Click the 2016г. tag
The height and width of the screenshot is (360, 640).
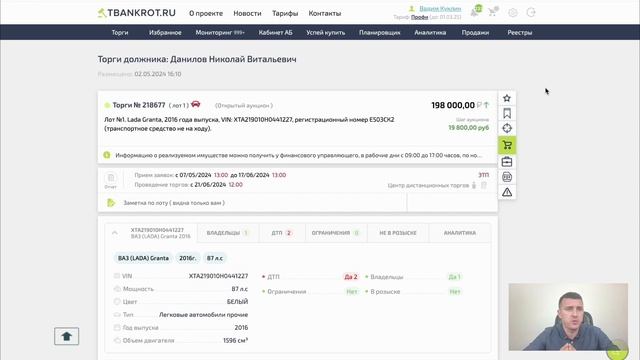(x=188, y=258)
